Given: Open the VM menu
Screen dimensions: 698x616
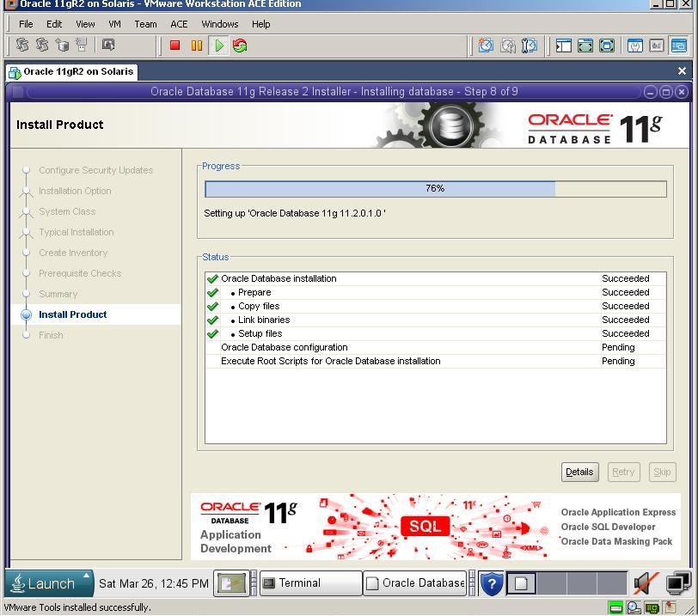Looking at the screenshot, I should tap(114, 24).
